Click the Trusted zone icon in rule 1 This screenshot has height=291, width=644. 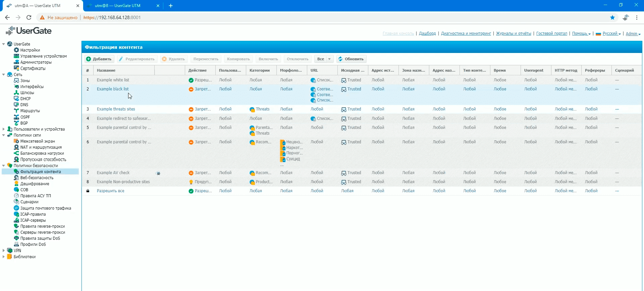click(343, 80)
